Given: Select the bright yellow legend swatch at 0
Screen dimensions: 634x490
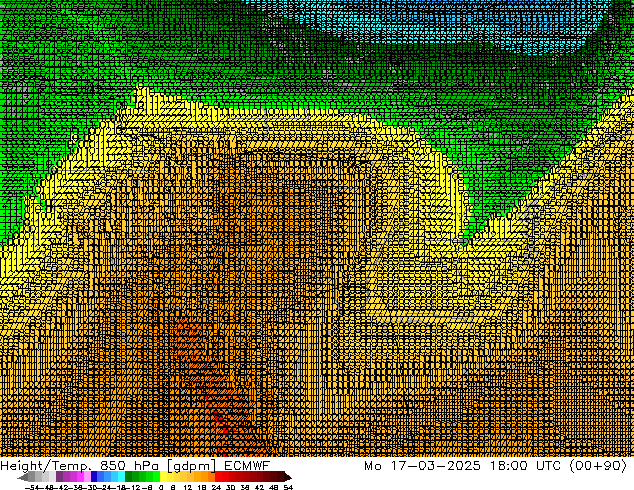Looking at the screenshot, I should (163, 477).
